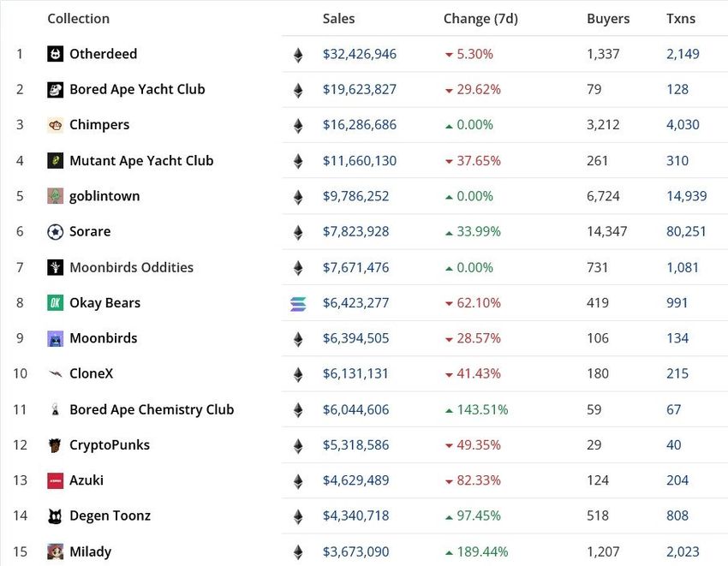Sort by the Buyers column header
This screenshot has width=728, height=566.
[x=607, y=18]
